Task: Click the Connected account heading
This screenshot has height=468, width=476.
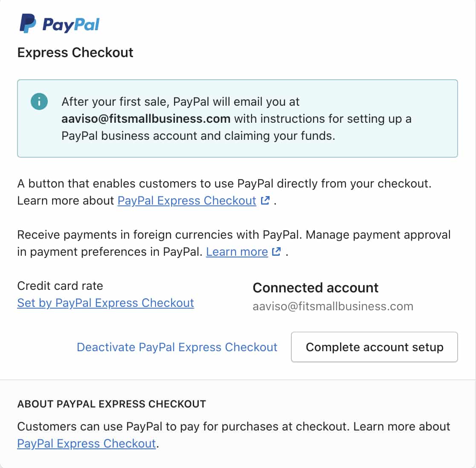Action: click(x=315, y=288)
